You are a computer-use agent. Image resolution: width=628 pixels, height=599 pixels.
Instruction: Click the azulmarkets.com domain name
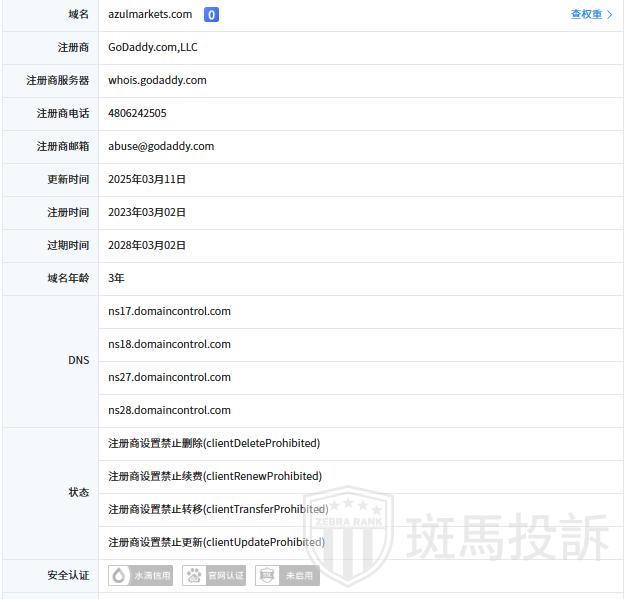(150, 15)
